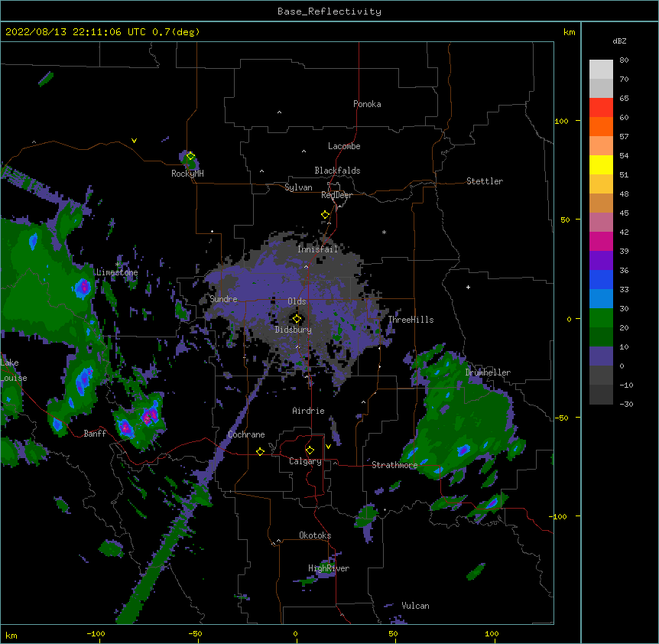
Task: Click the RedDeer city label
Action: point(336,195)
